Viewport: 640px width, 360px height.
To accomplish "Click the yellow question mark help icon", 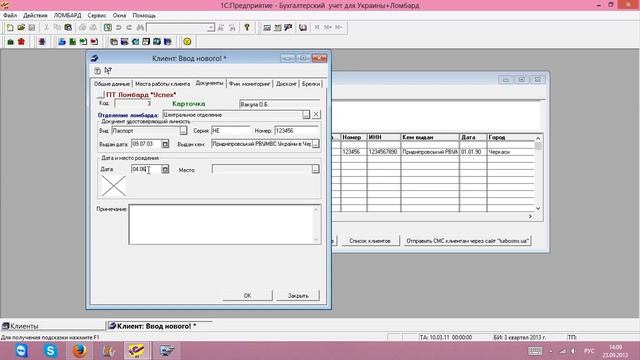I will pyautogui.click(x=247, y=27).
